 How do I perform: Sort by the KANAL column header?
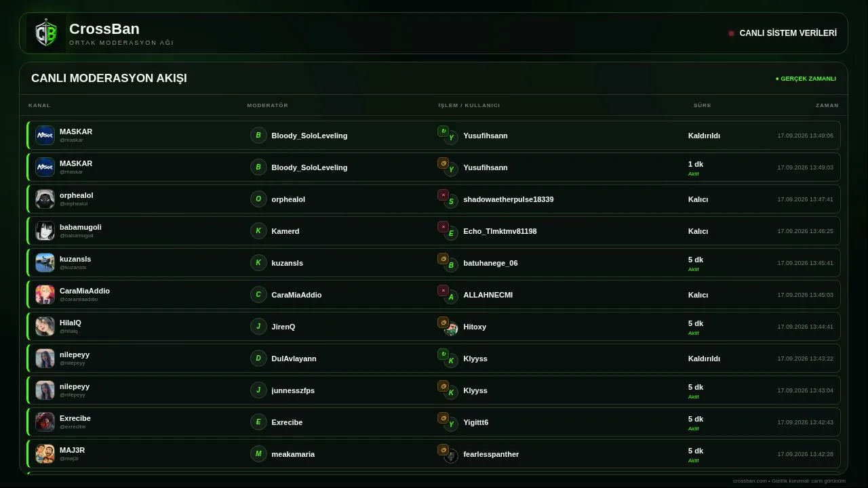[39, 105]
